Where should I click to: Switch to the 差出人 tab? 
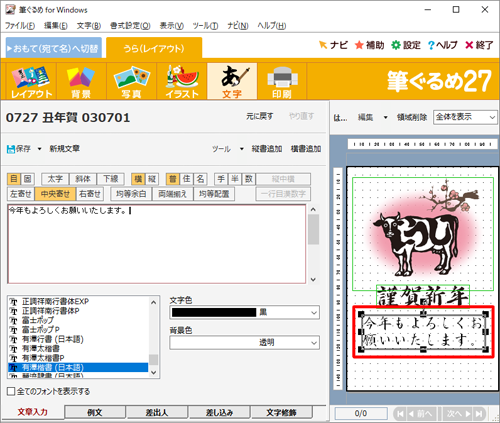157,412
